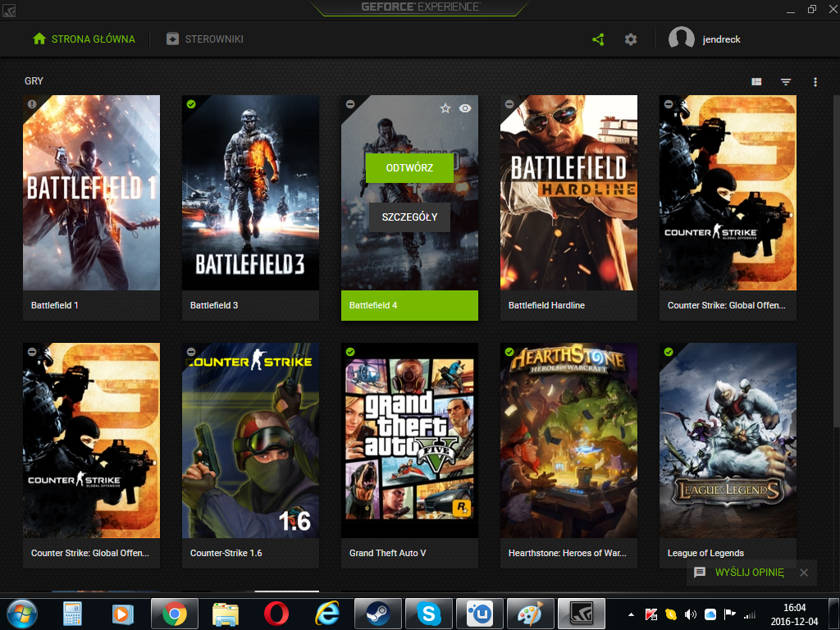Switch to the Sterowniki tab
Screen dimensions: 840x630
click(204, 39)
